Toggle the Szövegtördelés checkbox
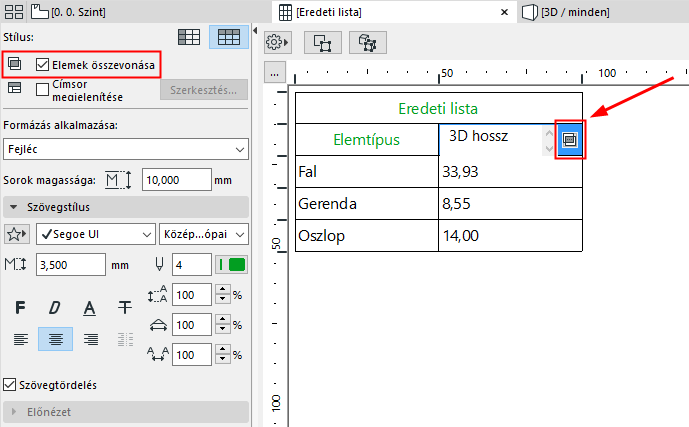Image resolution: width=689 pixels, height=427 pixels. pyautogui.click(x=9, y=384)
